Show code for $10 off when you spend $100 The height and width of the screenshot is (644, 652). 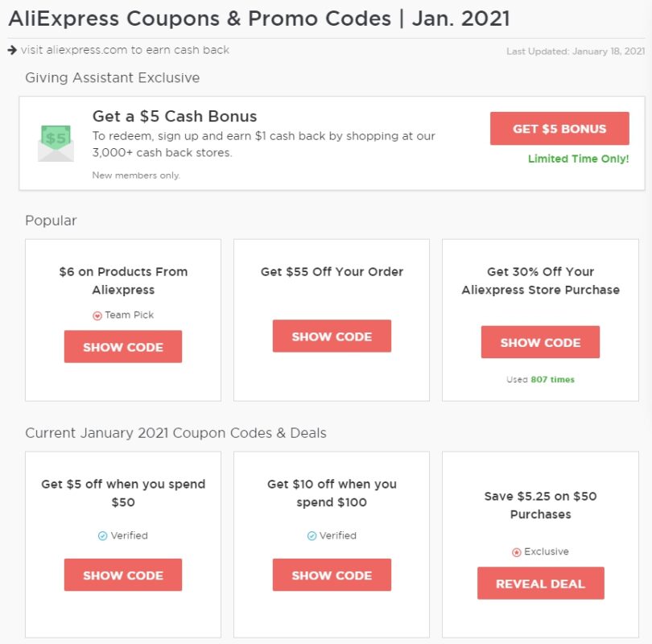point(332,575)
